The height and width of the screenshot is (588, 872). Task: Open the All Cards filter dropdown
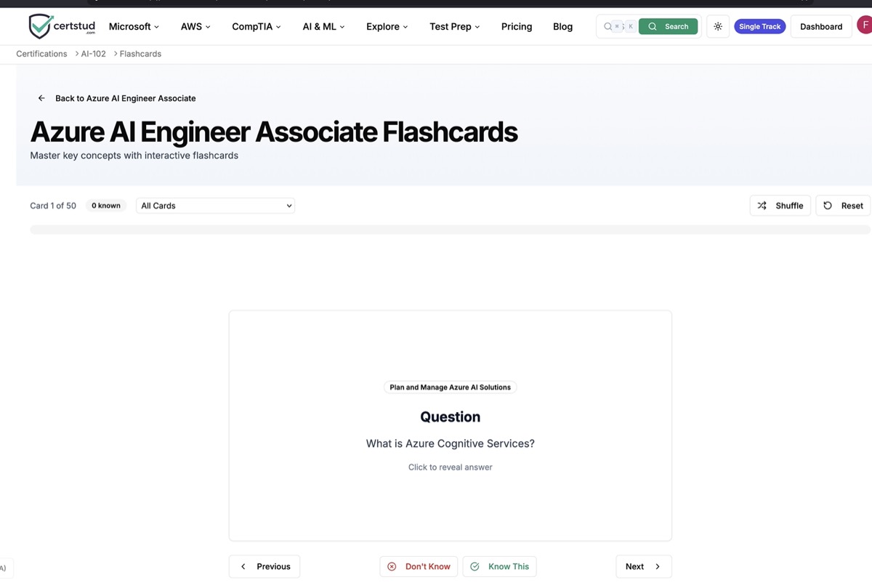[214, 205]
